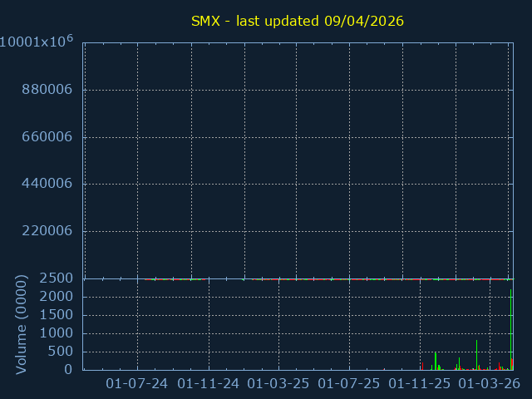Select the 01-03-26 date label

click(x=490, y=384)
